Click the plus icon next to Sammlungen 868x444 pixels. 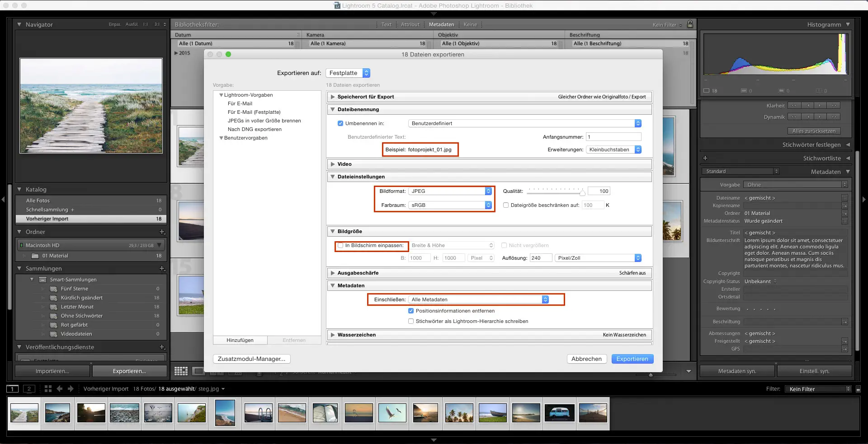[162, 268]
